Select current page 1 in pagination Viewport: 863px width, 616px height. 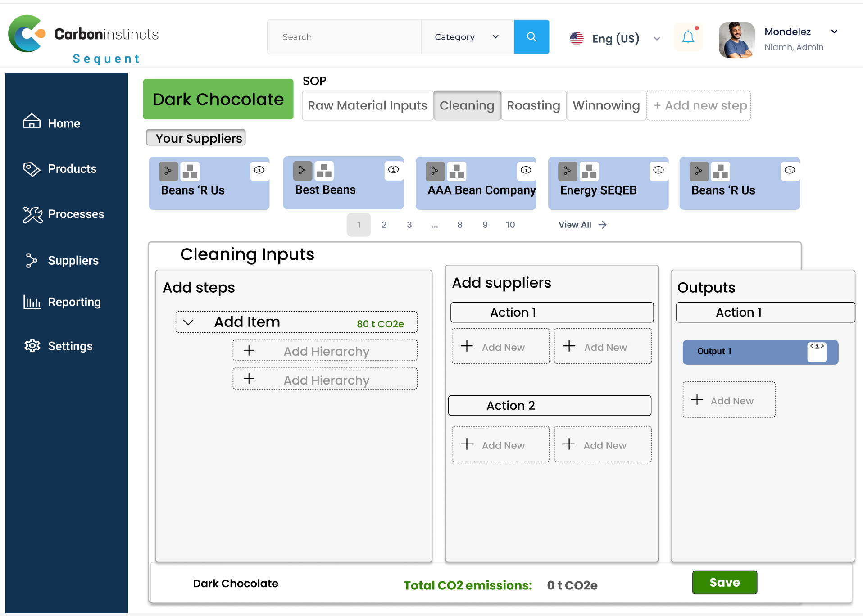tap(359, 225)
